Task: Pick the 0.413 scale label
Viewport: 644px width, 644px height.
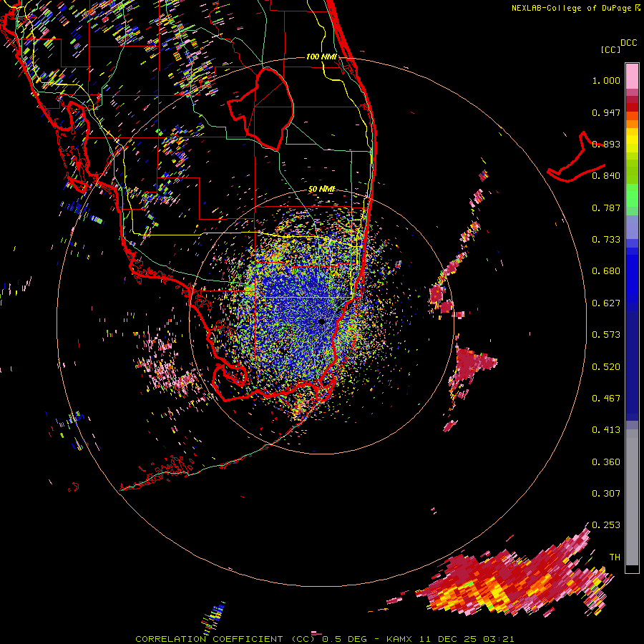Action: click(x=606, y=430)
